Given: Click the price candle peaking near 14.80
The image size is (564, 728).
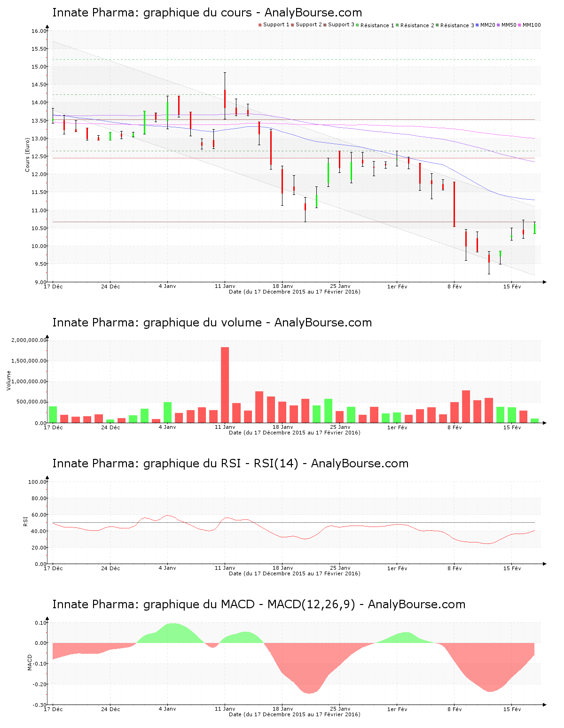Looking at the screenshot, I should pyautogui.click(x=225, y=96).
